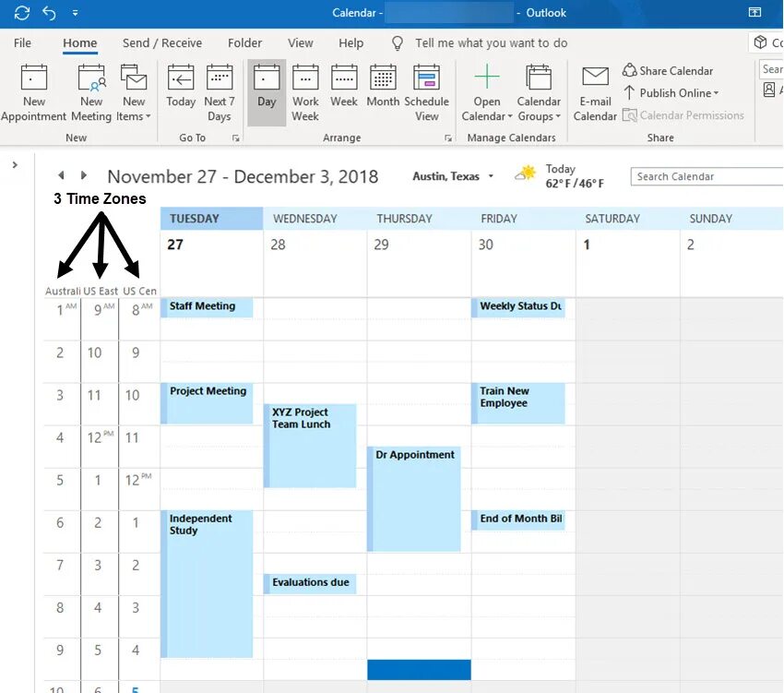Go to next week arrow

84,175
